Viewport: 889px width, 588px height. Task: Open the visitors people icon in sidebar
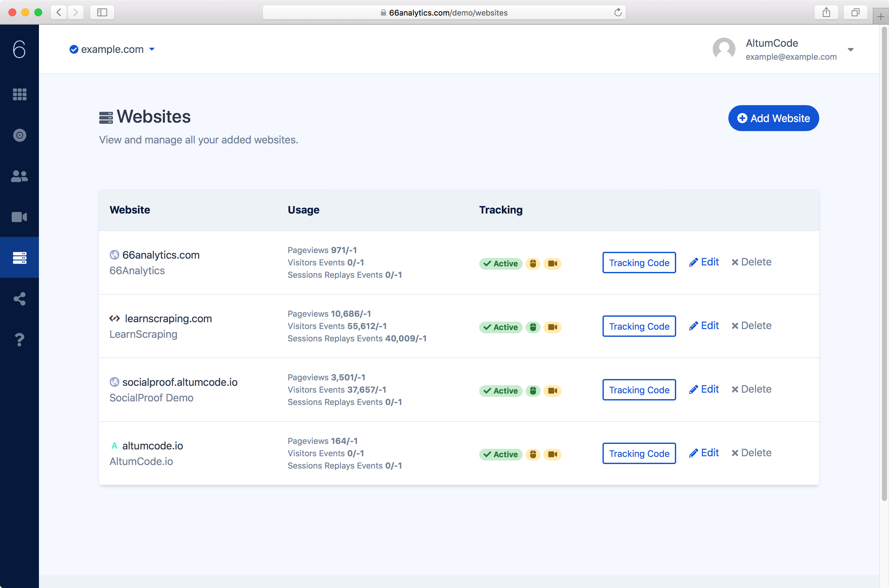pos(19,176)
